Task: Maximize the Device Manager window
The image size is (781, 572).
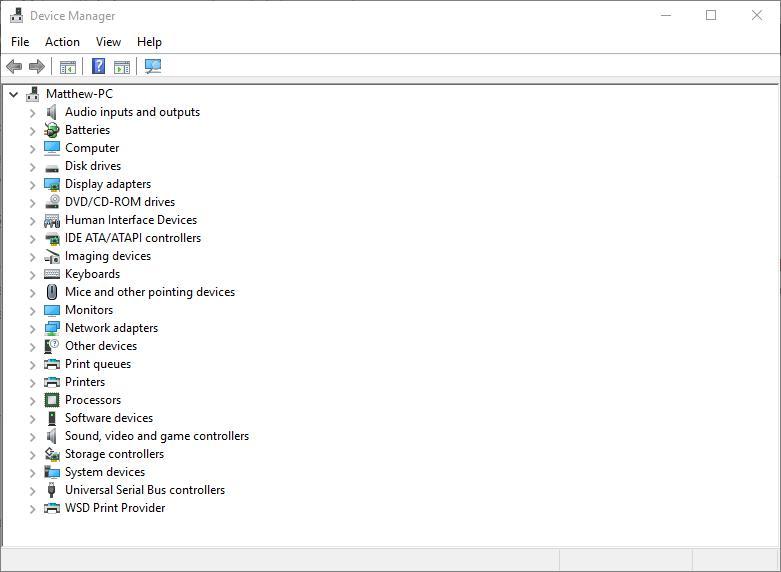Action: tap(711, 15)
